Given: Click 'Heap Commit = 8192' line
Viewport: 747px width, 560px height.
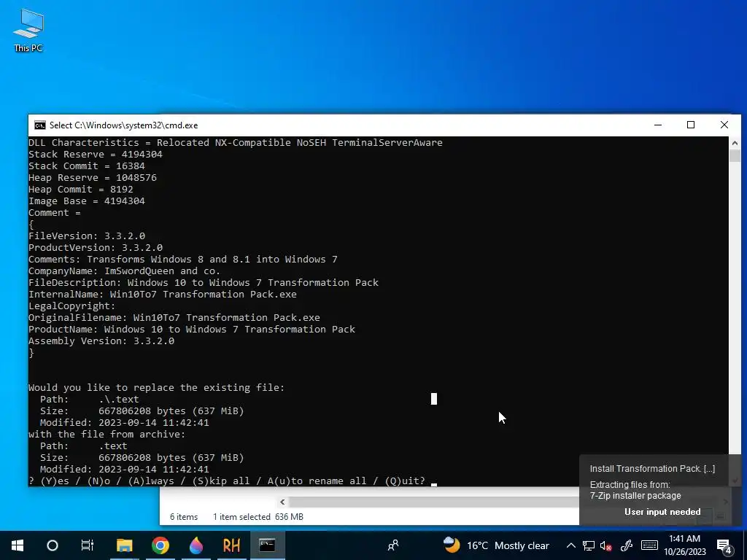Looking at the screenshot, I should click(81, 189).
